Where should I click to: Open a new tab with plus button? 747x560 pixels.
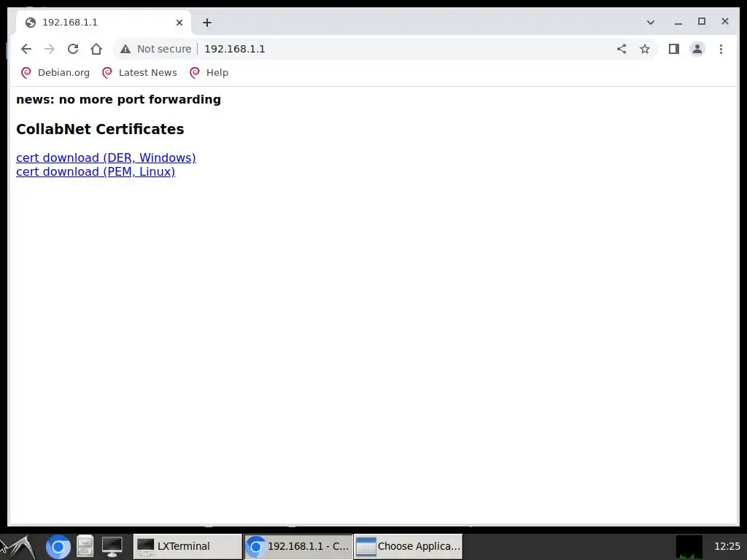tap(206, 23)
